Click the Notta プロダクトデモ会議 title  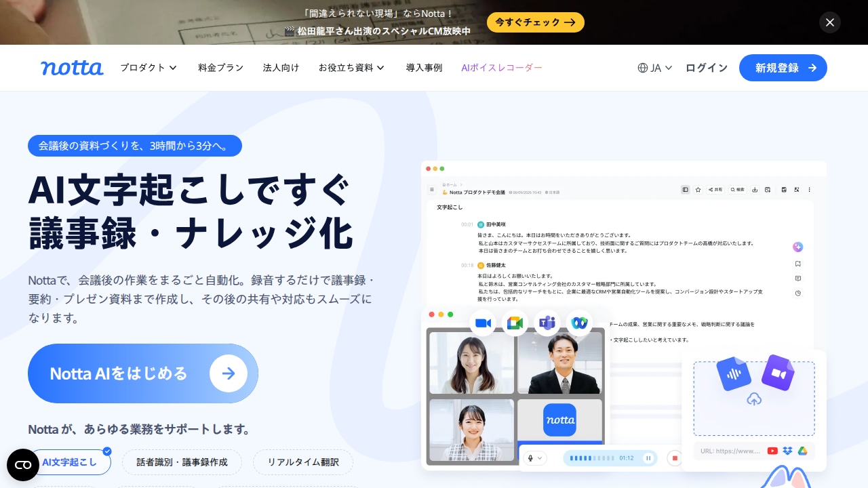pyautogui.click(x=477, y=192)
